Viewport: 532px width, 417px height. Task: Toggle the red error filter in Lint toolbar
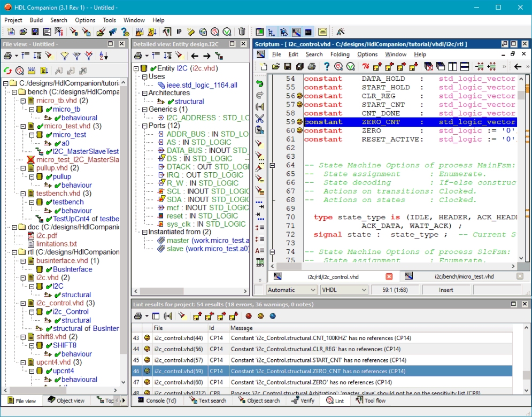[249, 316]
